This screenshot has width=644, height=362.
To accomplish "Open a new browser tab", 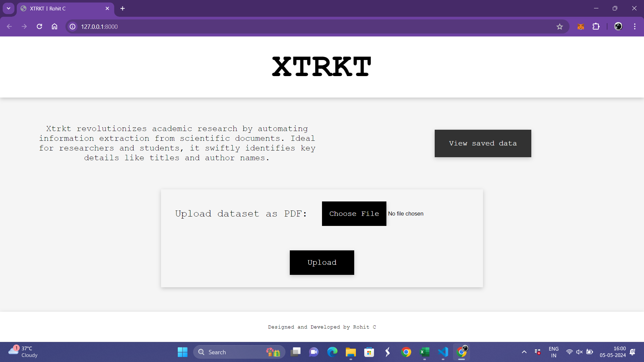I will coord(122,8).
